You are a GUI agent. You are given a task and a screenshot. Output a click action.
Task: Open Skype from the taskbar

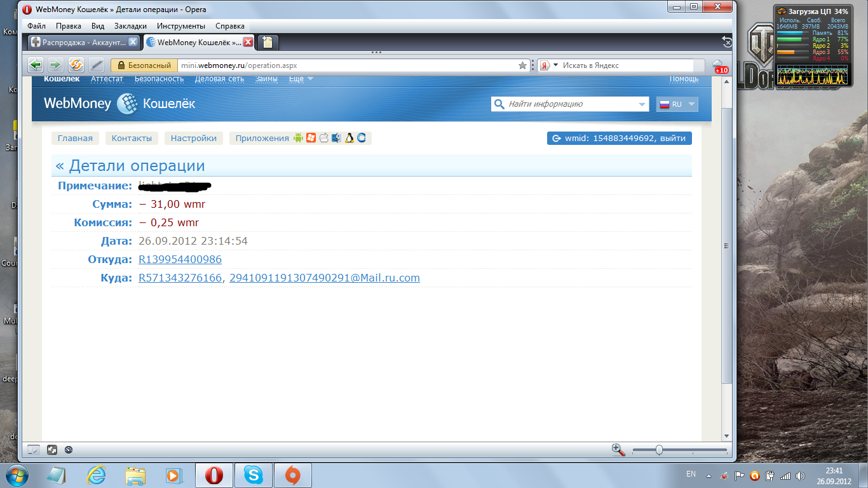point(254,475)
